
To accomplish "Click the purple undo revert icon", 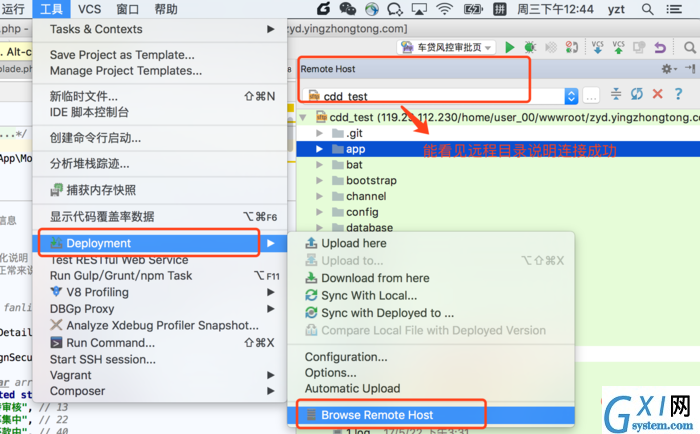I will point(660,47).
